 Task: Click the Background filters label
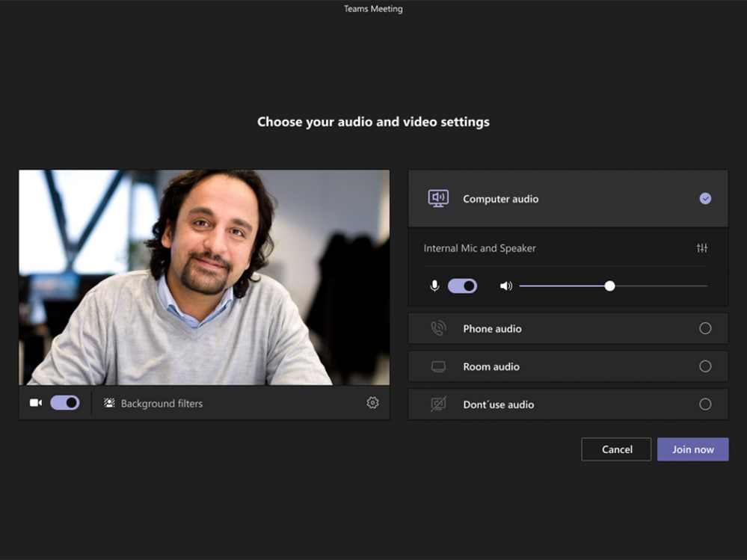[162, 403]
